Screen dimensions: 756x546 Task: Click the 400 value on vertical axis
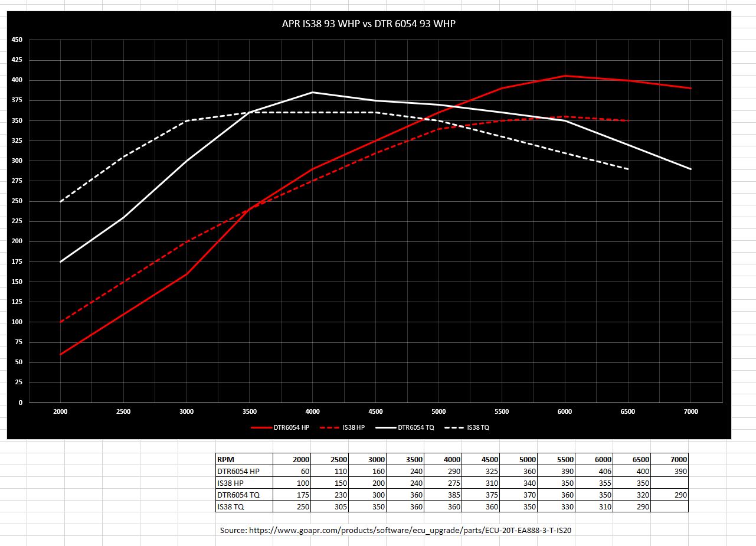(17, 80)
